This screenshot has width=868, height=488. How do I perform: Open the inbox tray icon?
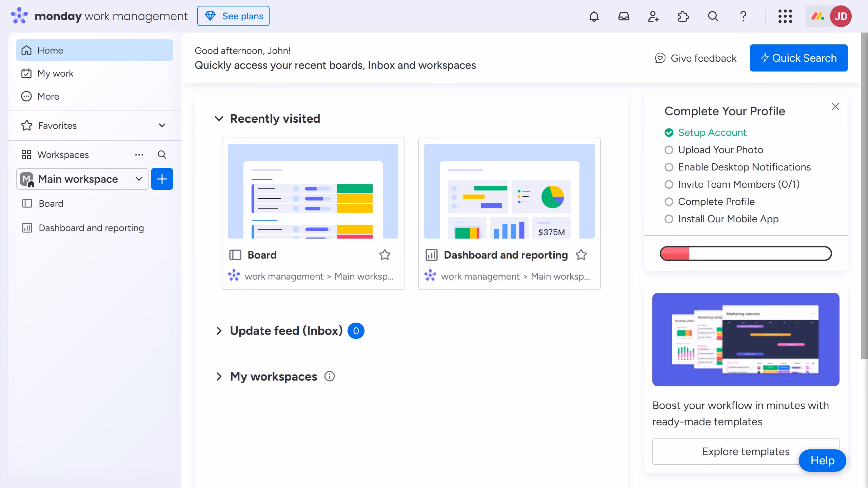point(624,16)
